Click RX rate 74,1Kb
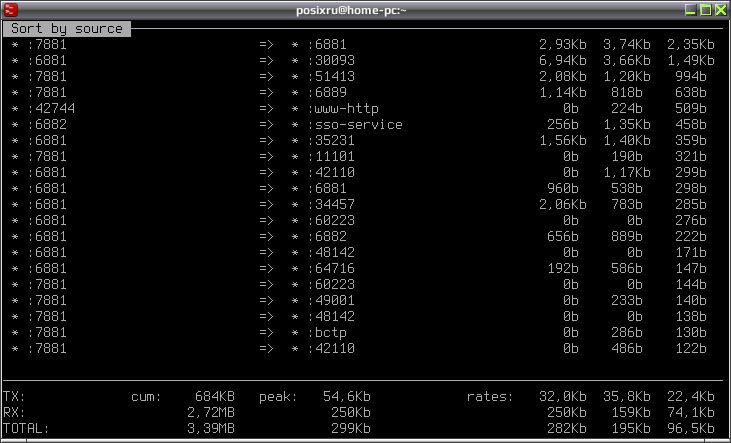 (690, 413)
